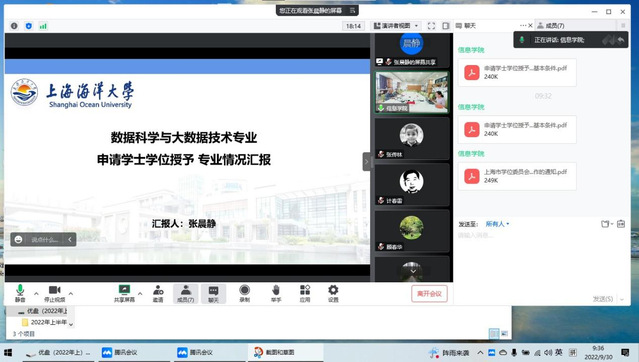Image resolution: width=639 pixels, height=362 pixels.
Task: Select the 所有人 recipient dropdown
Action: coord(497,224)
